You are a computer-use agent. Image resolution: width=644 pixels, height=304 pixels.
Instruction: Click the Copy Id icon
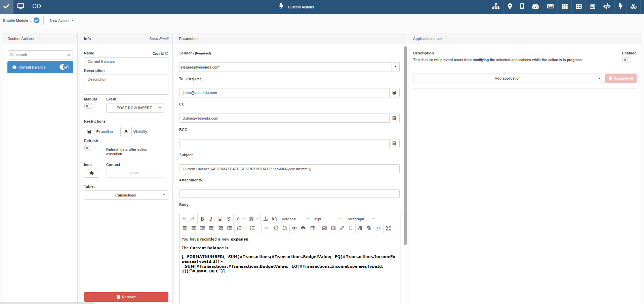pos(167,53)
